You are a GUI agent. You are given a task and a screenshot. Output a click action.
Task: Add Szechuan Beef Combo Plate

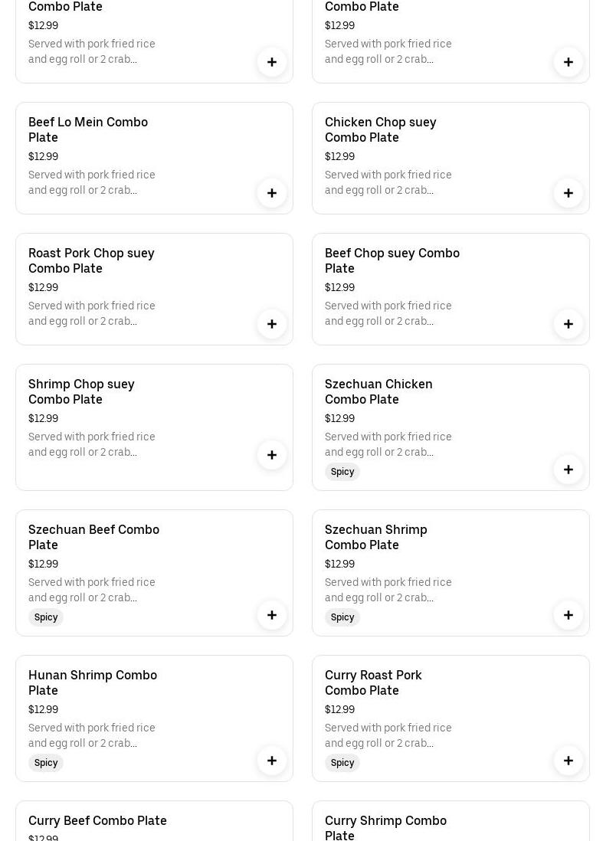[272, 615]
